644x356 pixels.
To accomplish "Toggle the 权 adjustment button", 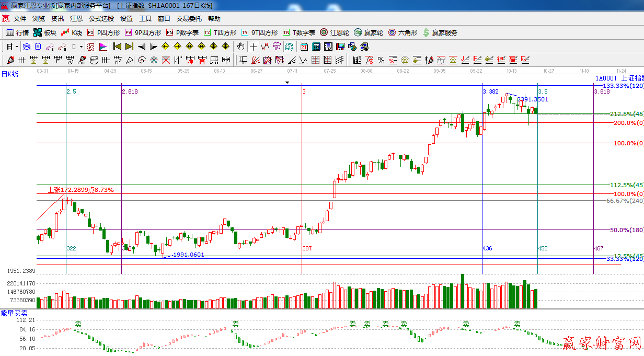I will tap(90, 47).
